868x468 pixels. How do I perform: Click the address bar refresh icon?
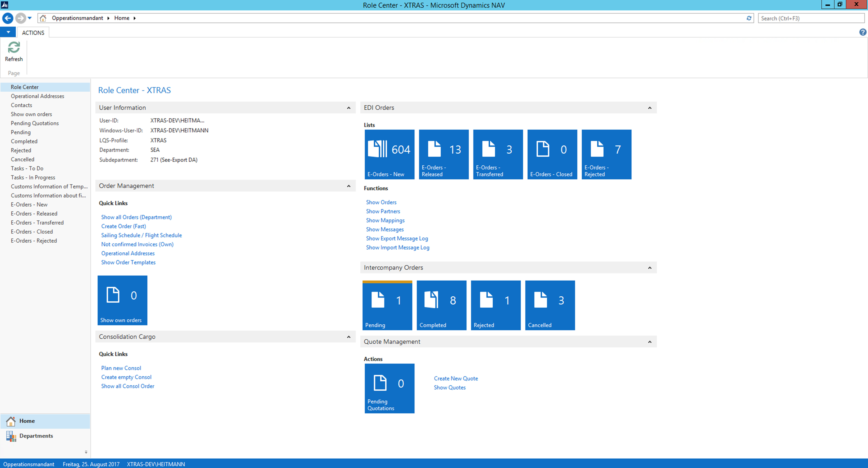[749, 18]
